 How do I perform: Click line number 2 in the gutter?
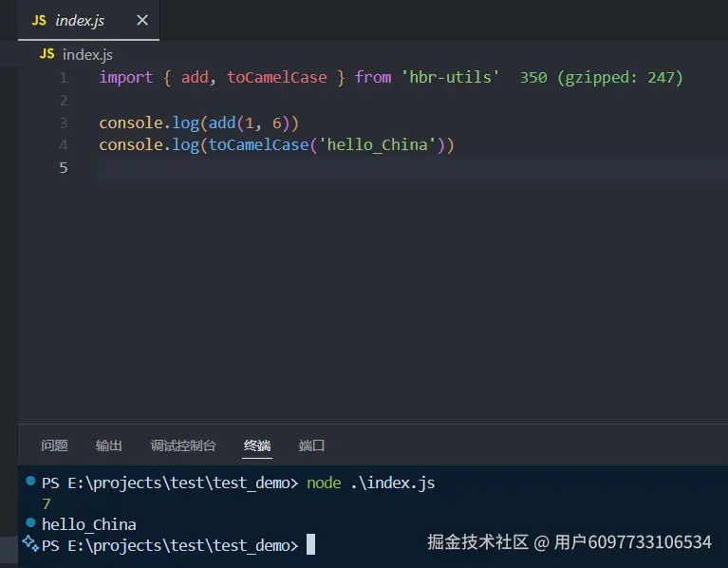tap(64, 101)
